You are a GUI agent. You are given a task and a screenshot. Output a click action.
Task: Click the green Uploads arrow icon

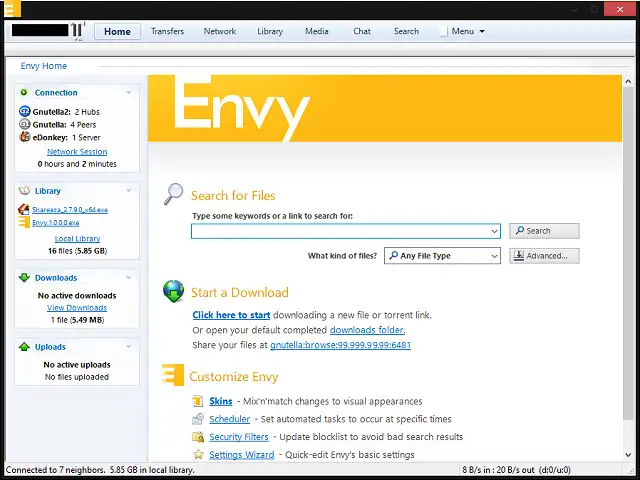pos(24,347)
